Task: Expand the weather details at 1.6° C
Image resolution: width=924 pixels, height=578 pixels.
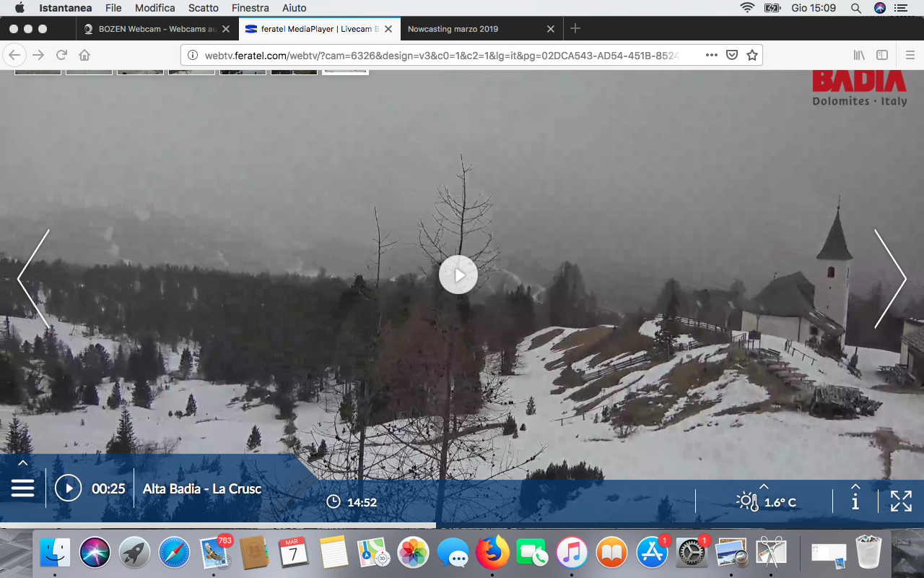Action: point(766,501)
